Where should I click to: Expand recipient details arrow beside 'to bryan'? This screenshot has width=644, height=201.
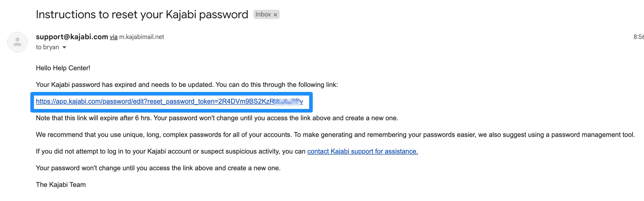64,47
